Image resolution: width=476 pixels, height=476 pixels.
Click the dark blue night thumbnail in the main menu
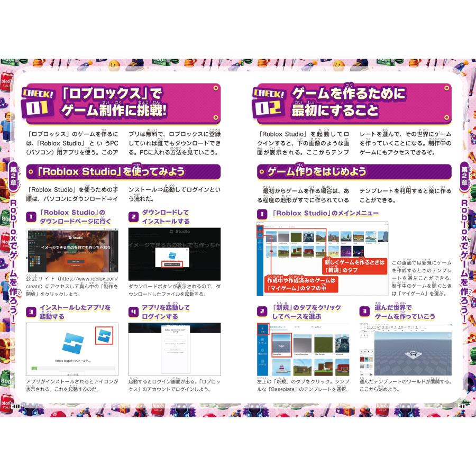(x=359, y=251)
